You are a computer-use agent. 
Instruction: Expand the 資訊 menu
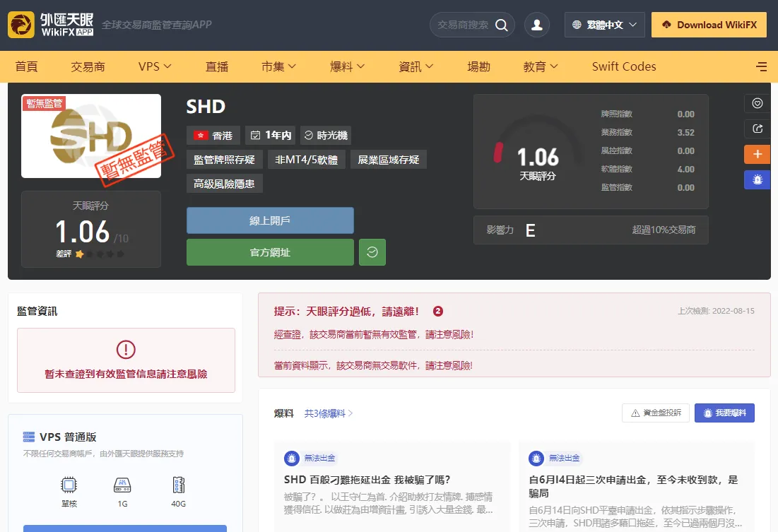(x=415, y=66)
